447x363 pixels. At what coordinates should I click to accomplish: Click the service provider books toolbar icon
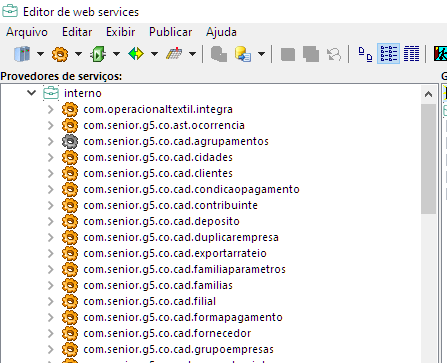point(22,54)
